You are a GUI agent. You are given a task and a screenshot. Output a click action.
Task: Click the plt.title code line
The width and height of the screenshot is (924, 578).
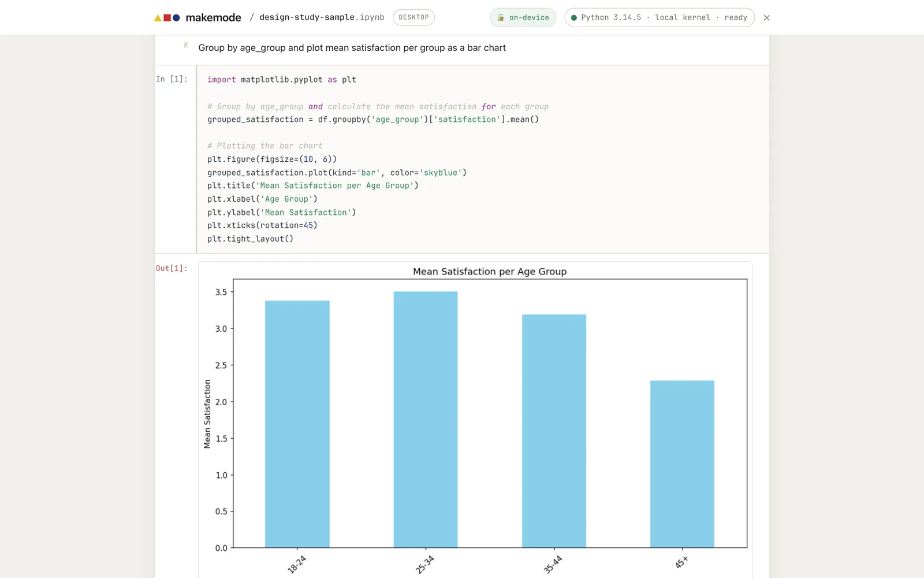313,186
